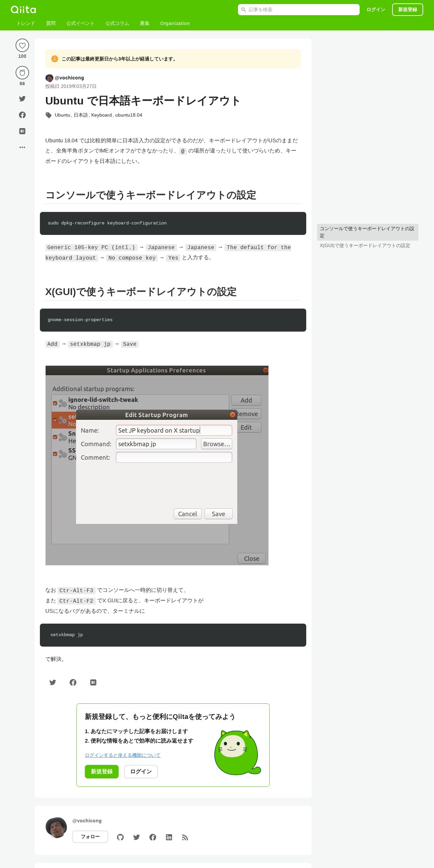Screen dimensions: 434x868
Task: Click the 新規登録 button in the header
Action: pos(408,9)
